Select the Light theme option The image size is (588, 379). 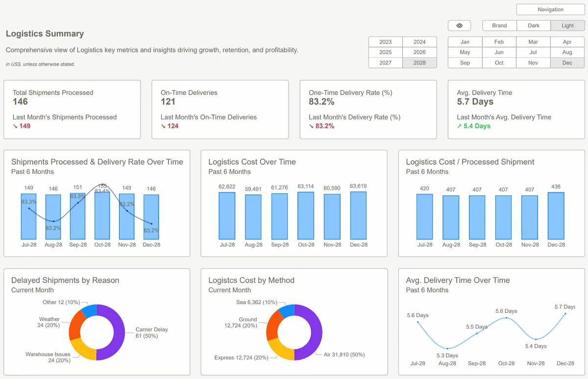pyautogui.click(x=567, y=25)
